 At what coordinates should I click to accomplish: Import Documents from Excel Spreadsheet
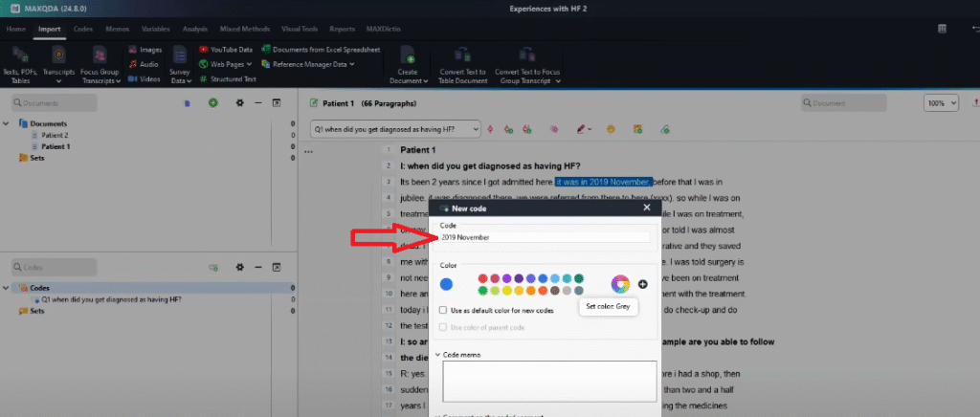(x=321, y=50)
